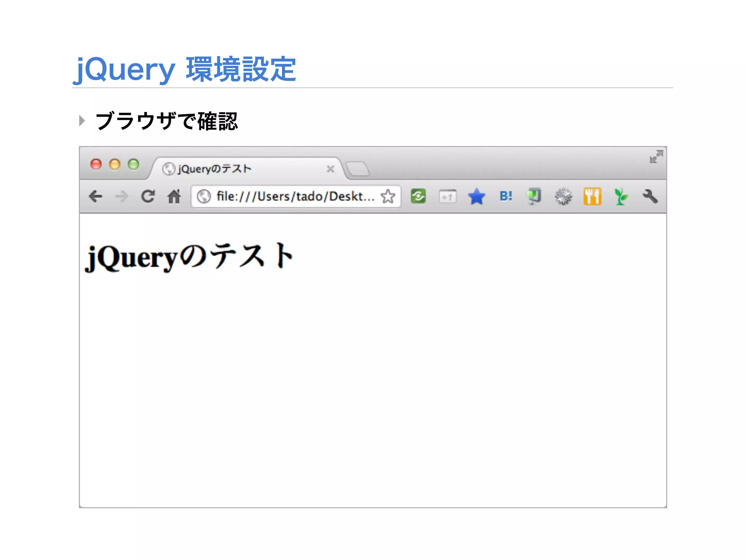The height and width of the screenshot is (560, 747).
Task: Go to the home page icon
Action: pos(174,197)
